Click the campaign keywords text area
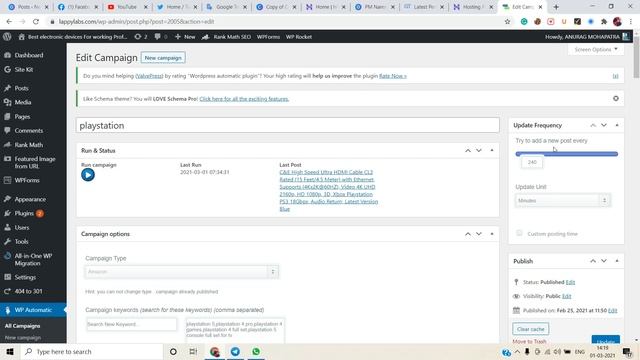The height and width of the screenshot is (360, 640). [x=235, y=330]
